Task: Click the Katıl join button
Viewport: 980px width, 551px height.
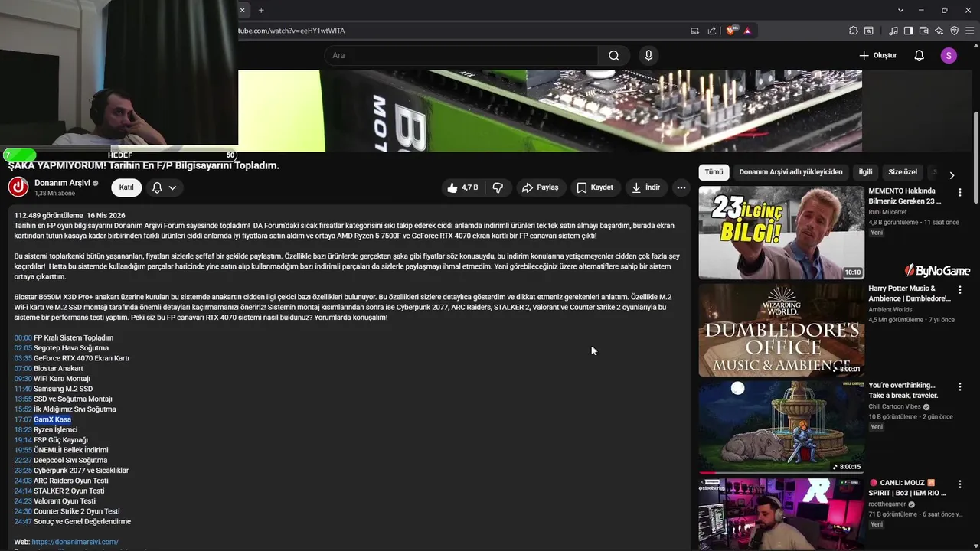Action: pos(126,187)
